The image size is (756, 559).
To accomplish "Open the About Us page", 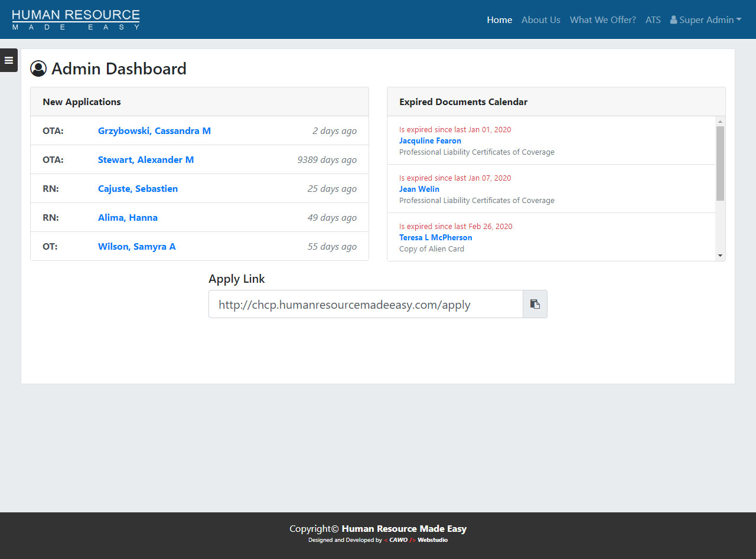I will pos(540,19).
